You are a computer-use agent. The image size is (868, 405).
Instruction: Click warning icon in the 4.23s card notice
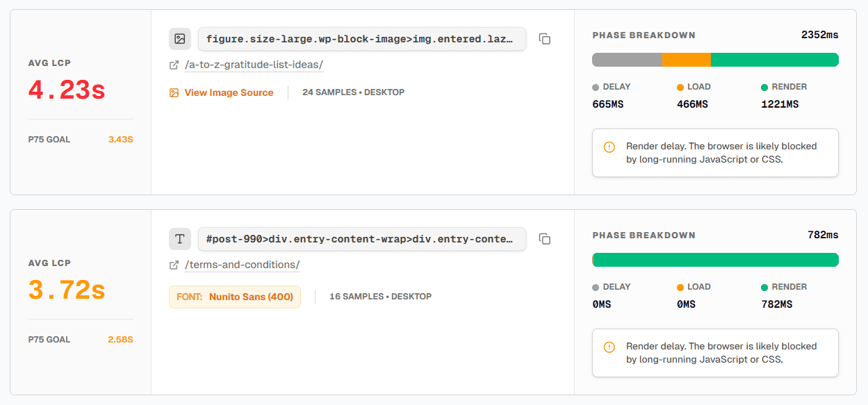click(609, 147)
